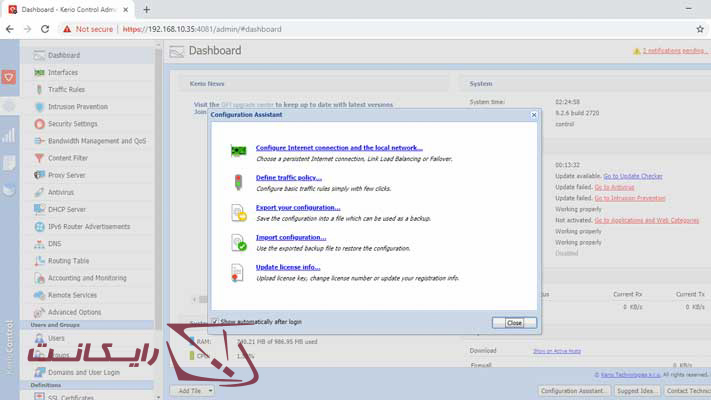Open a new browser tab

146,9
